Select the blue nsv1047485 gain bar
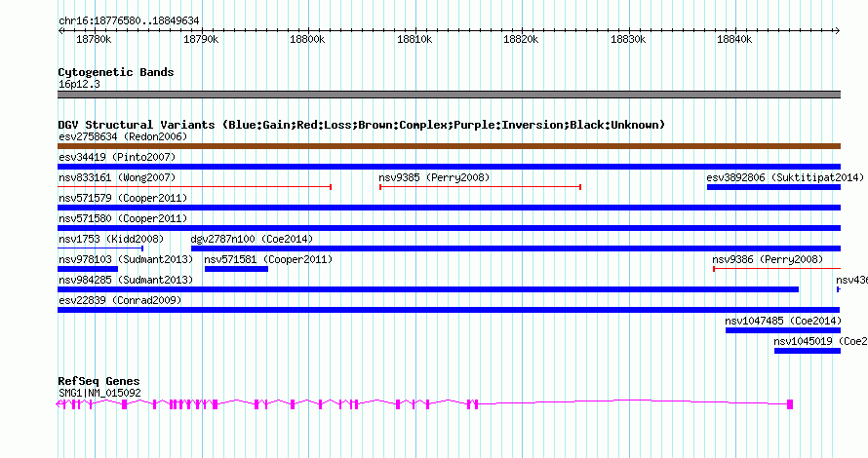Screen dimensions: 868x458 (783, 330)
